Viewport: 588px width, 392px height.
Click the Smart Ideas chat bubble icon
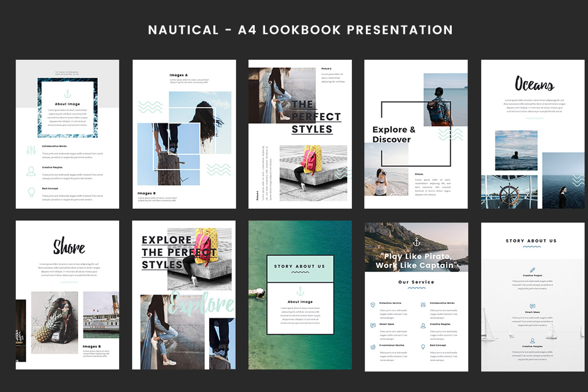(x=372, y=325)
